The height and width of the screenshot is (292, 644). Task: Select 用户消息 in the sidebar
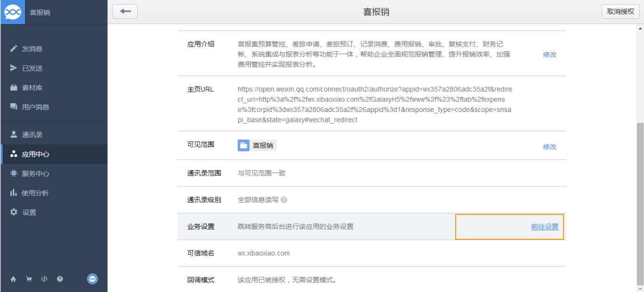pyautogui.click(x=35, y=107)
